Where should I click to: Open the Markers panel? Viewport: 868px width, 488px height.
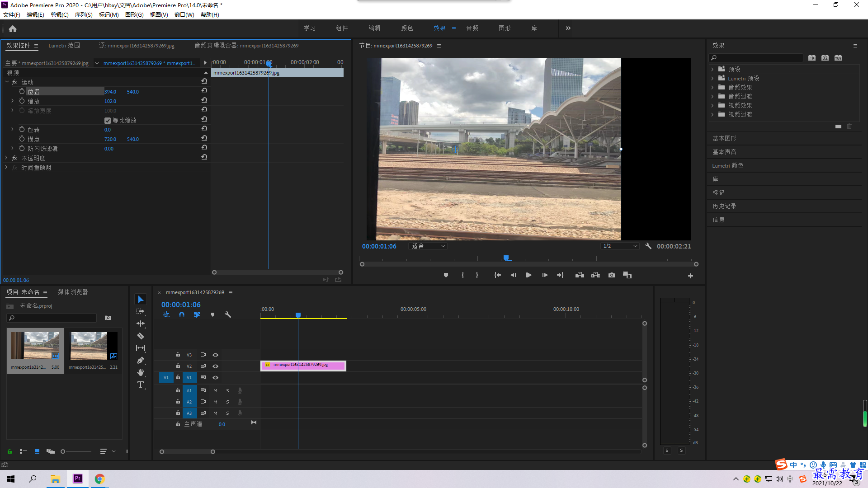(x=718, y=192)
